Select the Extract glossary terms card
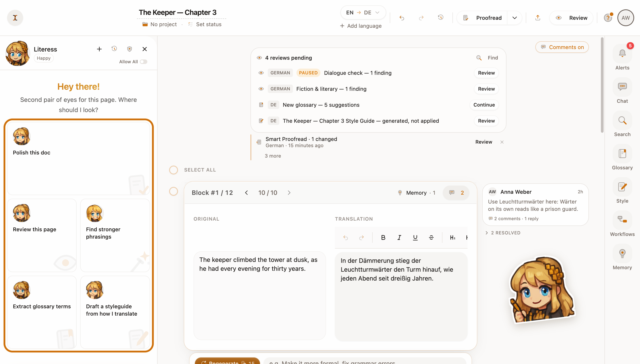Image resolution: width=640 pixels, height=364 pixels. click(x=42, y=312)
